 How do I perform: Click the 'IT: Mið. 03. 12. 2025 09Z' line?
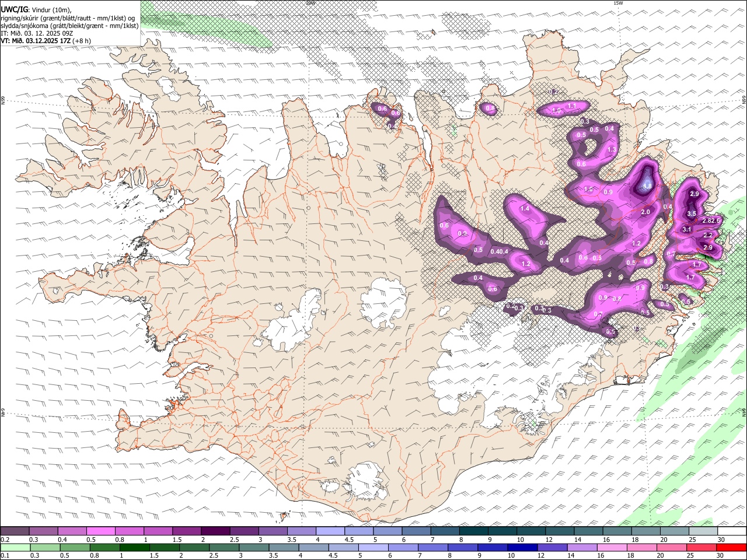37,33
